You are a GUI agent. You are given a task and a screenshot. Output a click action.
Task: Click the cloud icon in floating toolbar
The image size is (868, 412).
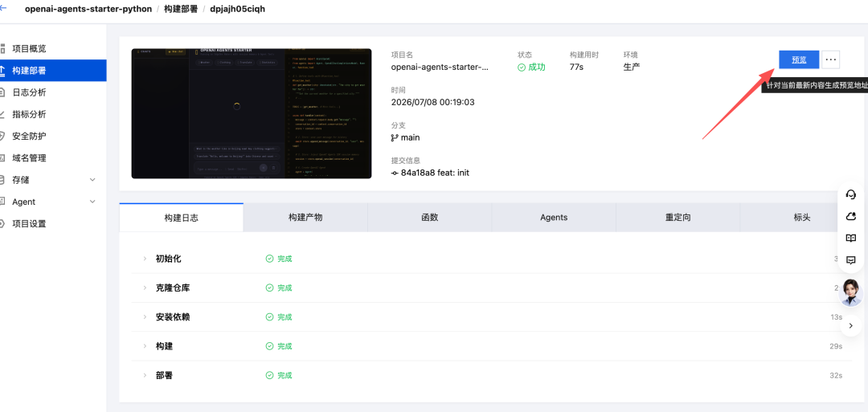click(x=851, y=216)
